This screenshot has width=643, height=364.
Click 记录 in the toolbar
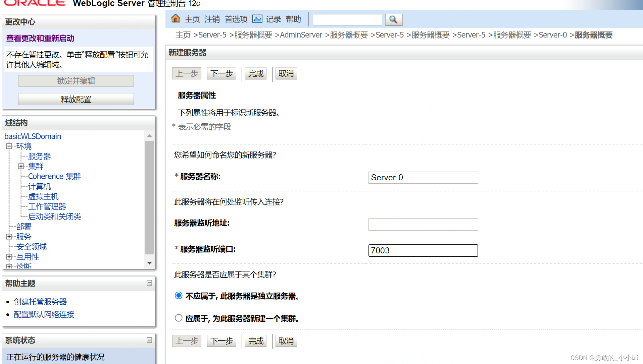click(x=273, y=19)
